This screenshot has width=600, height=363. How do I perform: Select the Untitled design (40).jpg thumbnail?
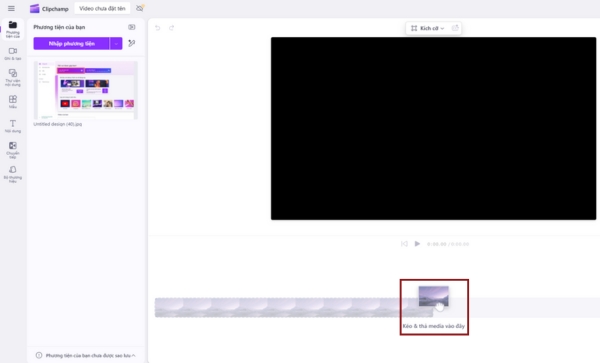coord(86,90)
